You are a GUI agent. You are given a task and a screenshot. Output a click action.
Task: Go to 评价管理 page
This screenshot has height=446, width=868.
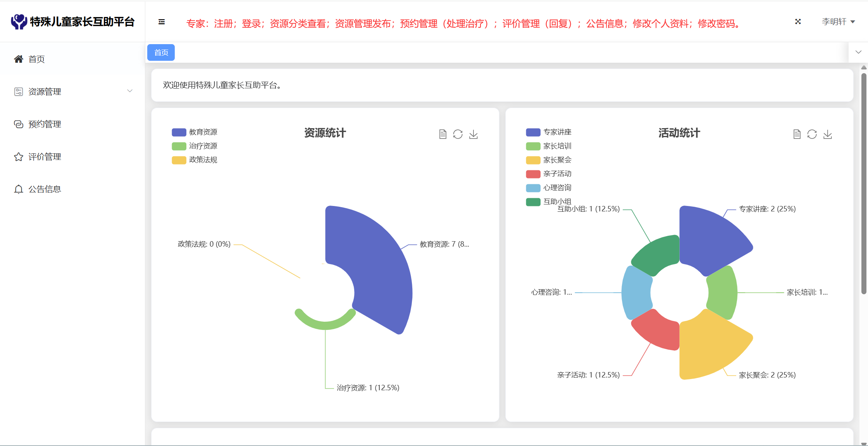click(45, 157)
